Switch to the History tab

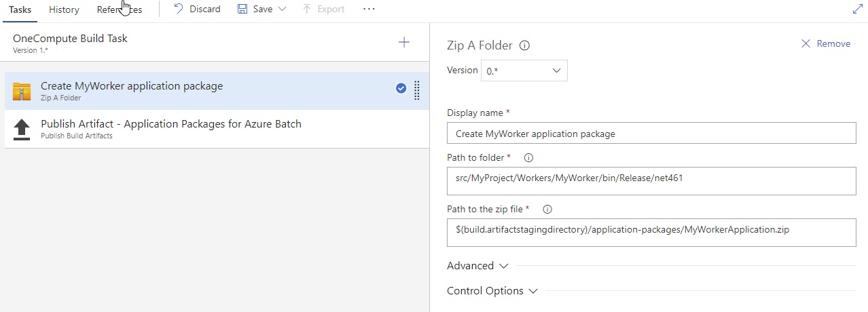(64, 9)
